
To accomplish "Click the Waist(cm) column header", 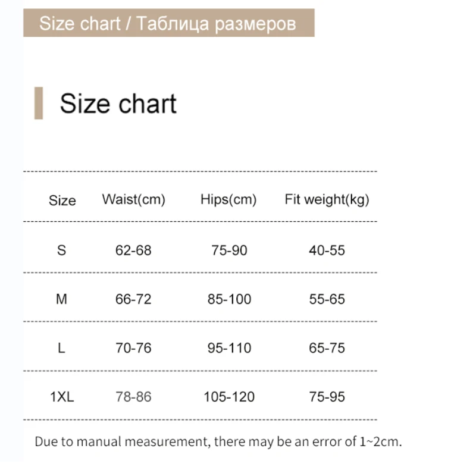I will click(x=133, y=200).
